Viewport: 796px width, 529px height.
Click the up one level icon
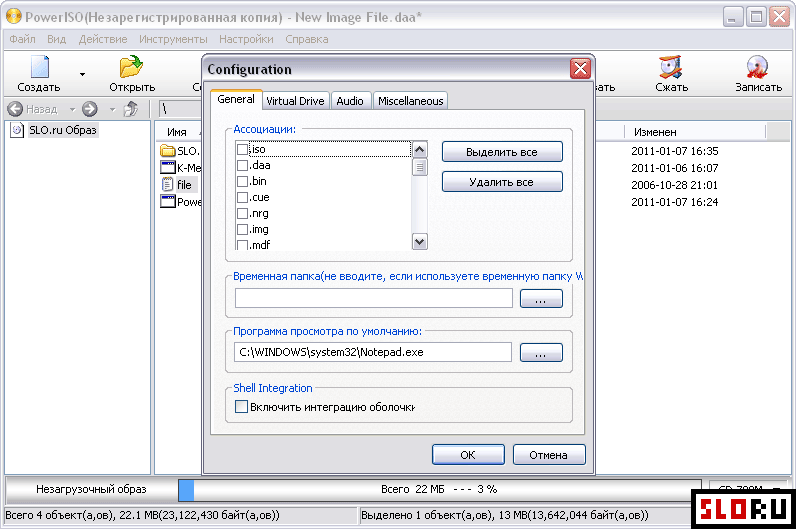(131, 109)
